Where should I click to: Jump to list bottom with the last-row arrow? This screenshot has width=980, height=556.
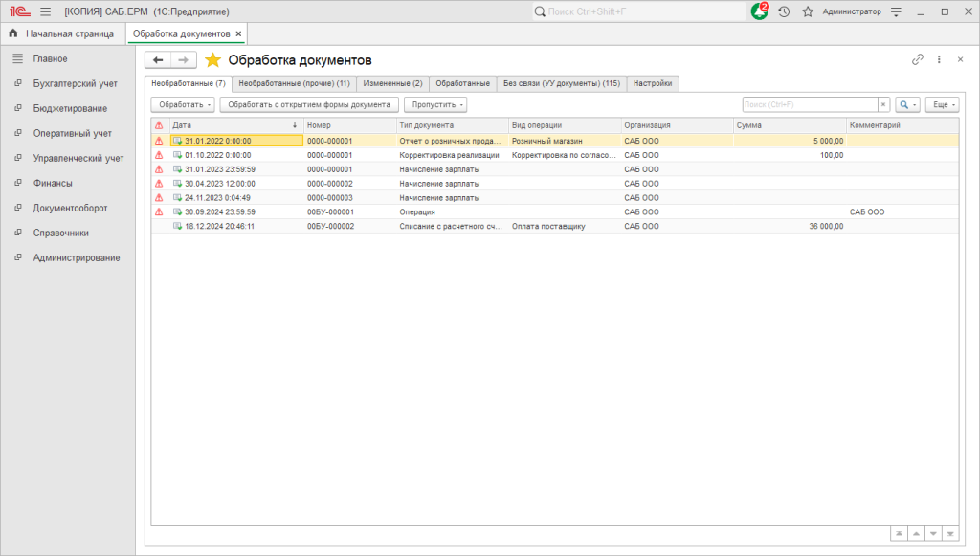click(950, 533)
